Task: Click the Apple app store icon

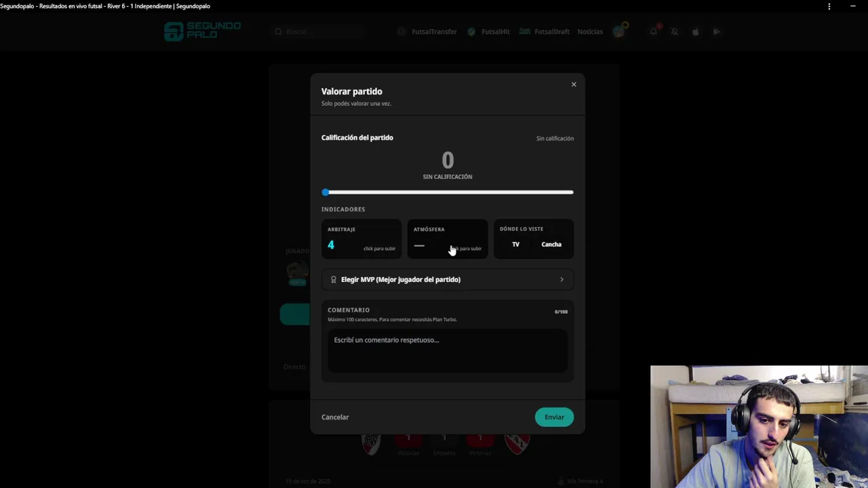Action: [695, 32]
